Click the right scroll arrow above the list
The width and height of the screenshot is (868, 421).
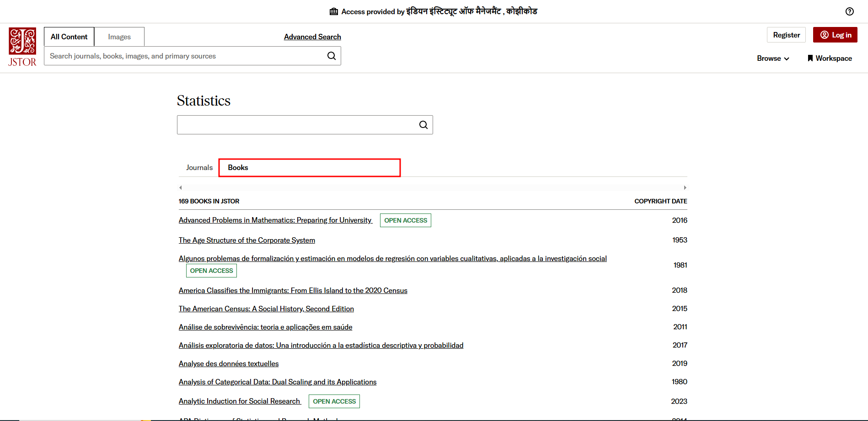(x=685, y=187)
